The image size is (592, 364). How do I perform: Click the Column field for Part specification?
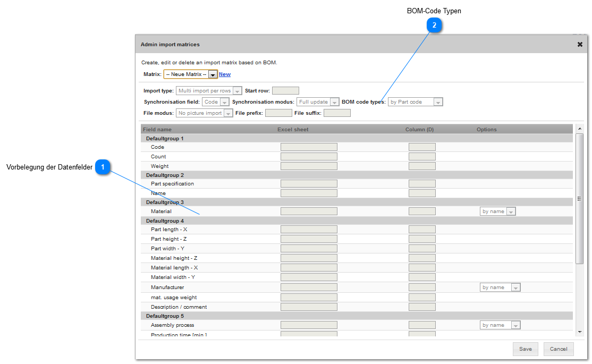pos(422,183)
